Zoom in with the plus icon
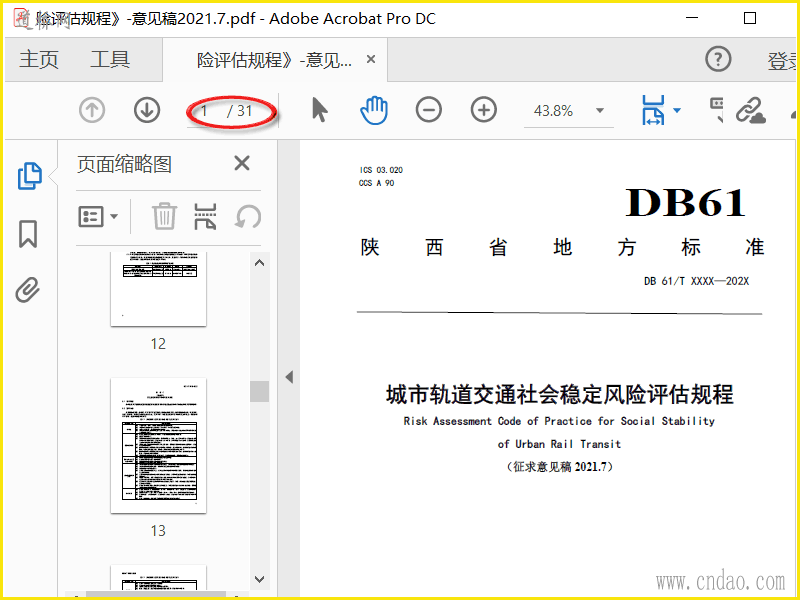 click(x=484, y=110)
